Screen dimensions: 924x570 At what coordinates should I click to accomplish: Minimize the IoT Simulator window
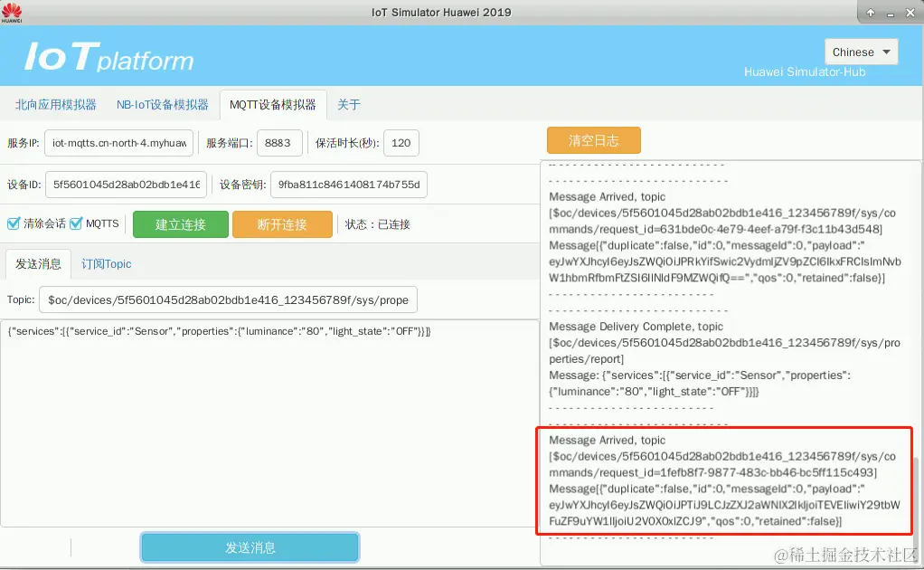[x=891, y=13]
